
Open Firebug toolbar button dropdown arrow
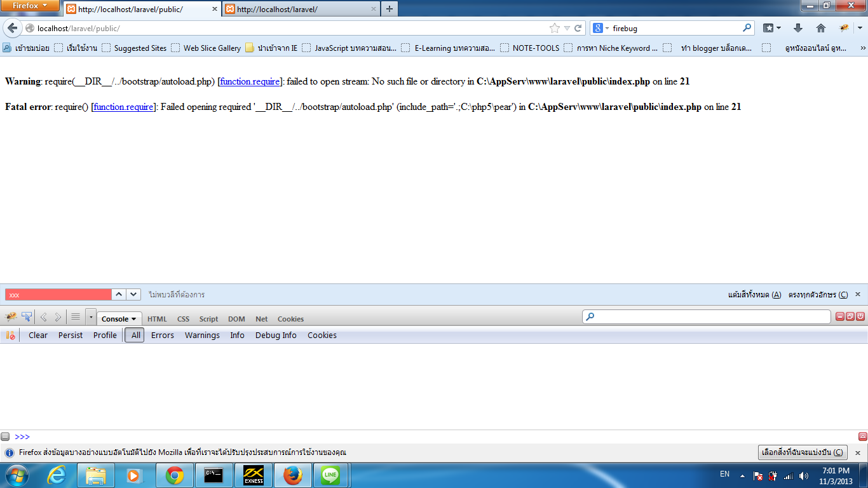[x=860, y=28]
